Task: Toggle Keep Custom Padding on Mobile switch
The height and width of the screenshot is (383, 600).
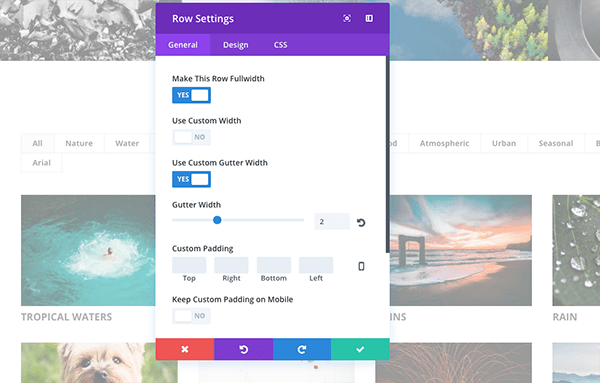Action: [191, 316]
